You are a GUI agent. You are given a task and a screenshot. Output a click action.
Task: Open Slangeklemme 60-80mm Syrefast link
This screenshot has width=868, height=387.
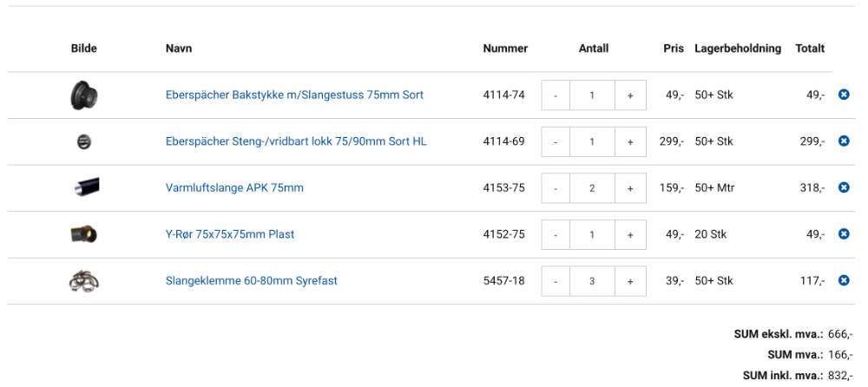pos(251,280)
